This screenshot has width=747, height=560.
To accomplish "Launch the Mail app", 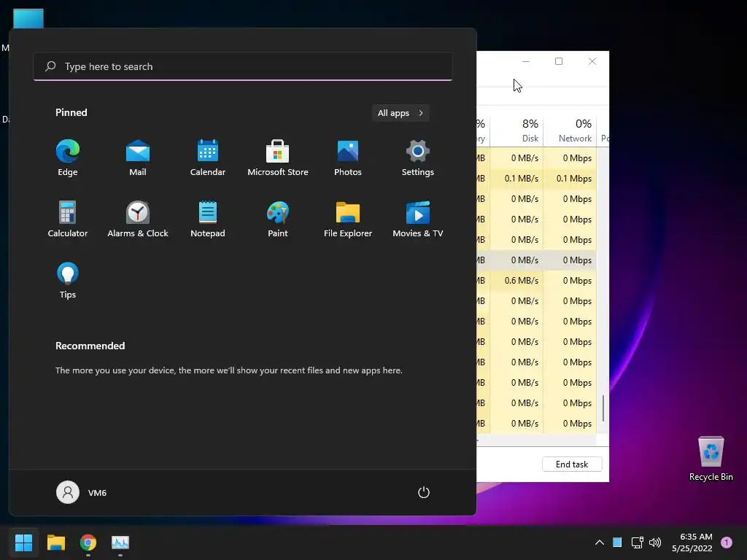I will (x=138, y=158).
